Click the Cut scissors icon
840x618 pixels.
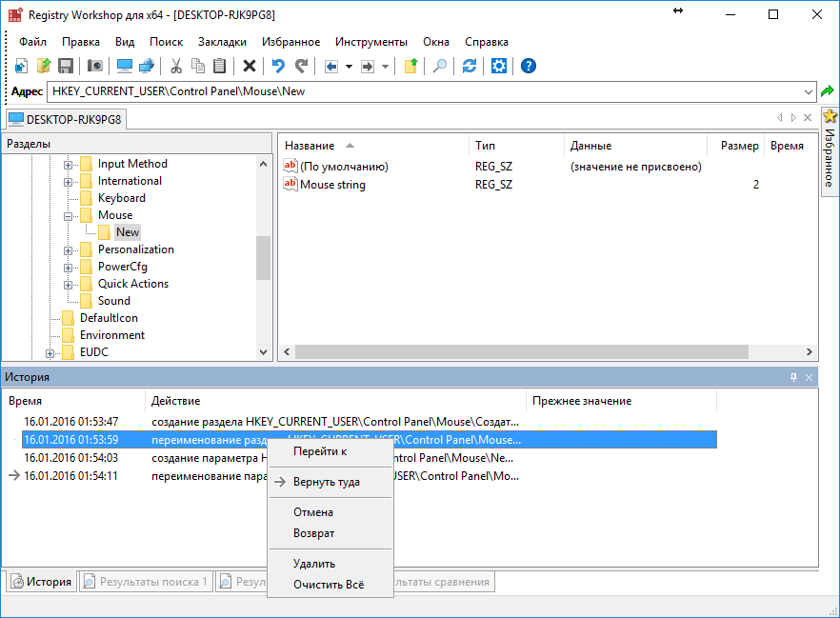175,66
